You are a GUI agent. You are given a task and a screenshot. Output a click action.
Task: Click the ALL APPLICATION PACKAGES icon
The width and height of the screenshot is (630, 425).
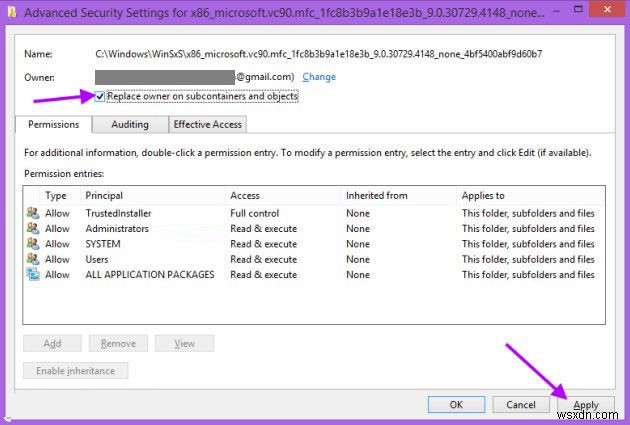tap(33, 274)
